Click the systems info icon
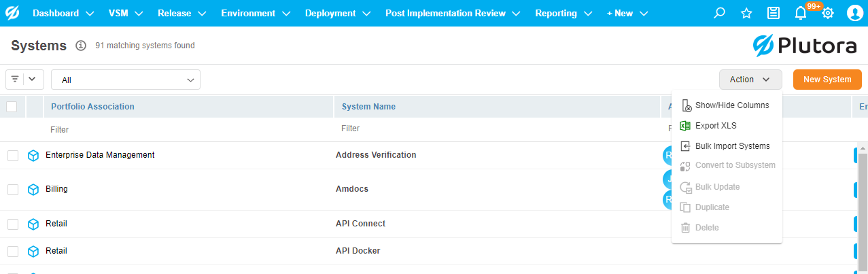 81,46
